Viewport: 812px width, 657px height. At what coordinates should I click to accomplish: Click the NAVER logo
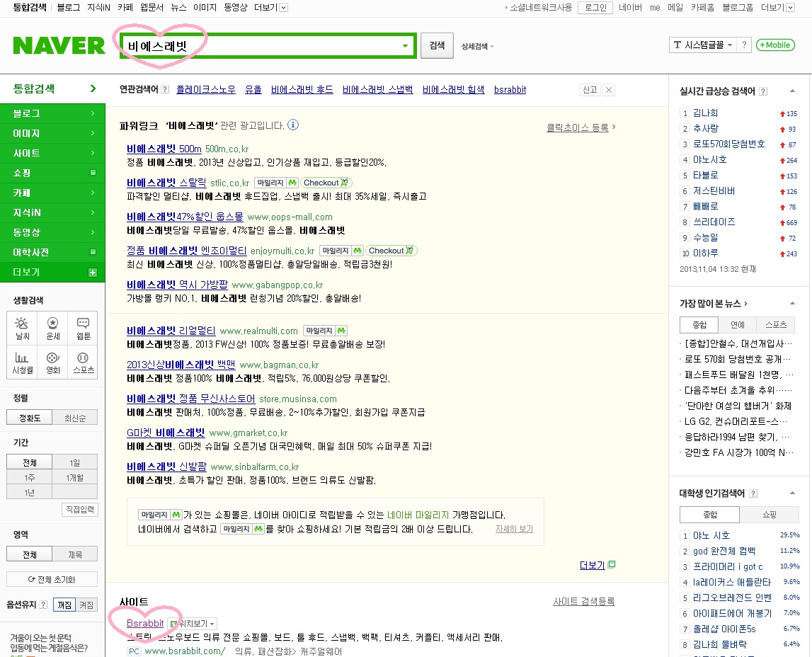pyautogui.click(x=59, y=45)
